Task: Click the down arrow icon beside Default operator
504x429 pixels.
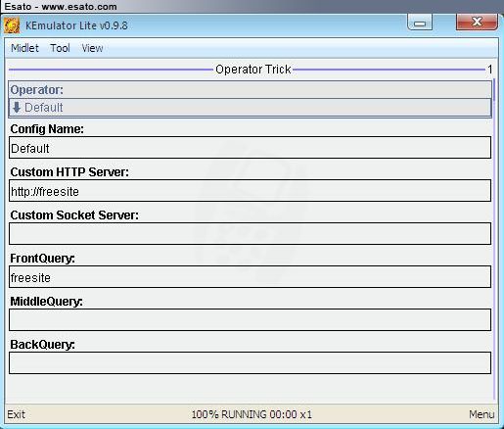Action: [x=17, y=107]
